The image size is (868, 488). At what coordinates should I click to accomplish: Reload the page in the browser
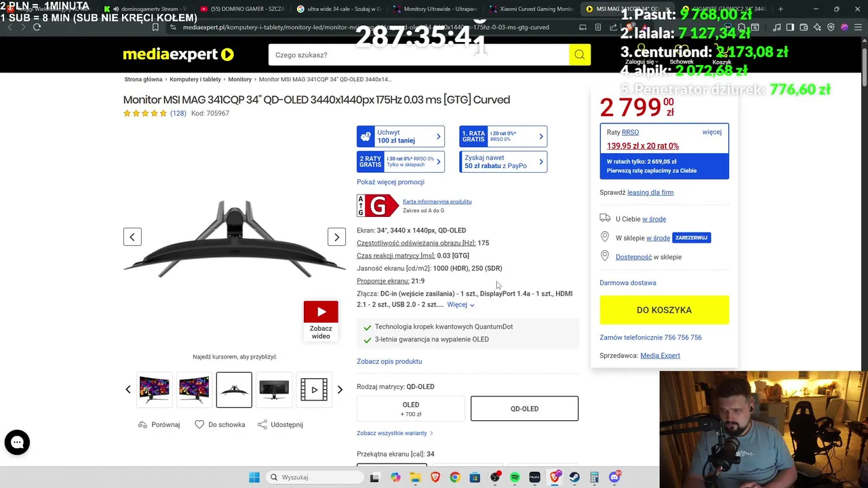pyautogui.click(x=37, y=27)
